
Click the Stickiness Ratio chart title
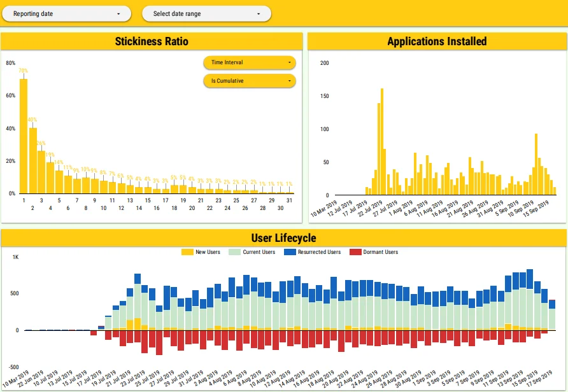point(152,41)
